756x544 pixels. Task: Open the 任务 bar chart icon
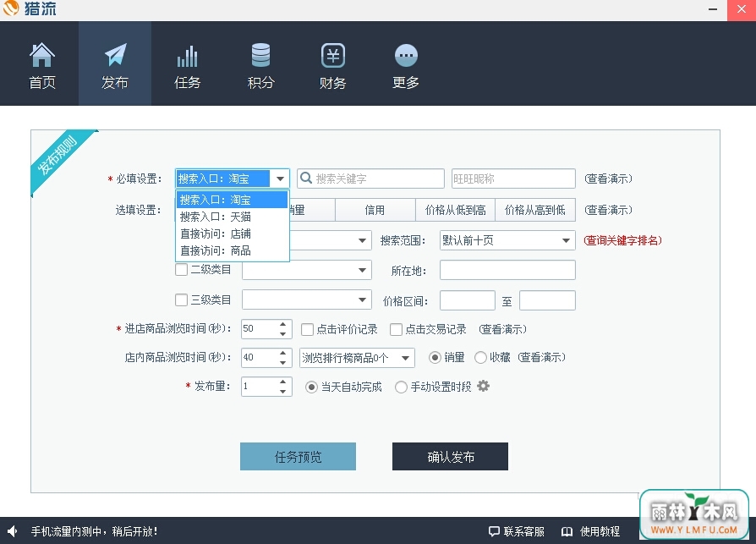tap(187, 56)
